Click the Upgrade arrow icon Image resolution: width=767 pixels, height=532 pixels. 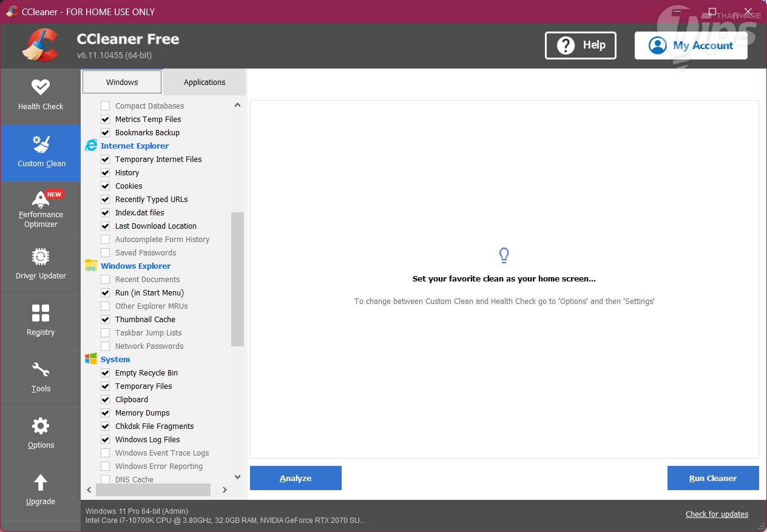41,482
